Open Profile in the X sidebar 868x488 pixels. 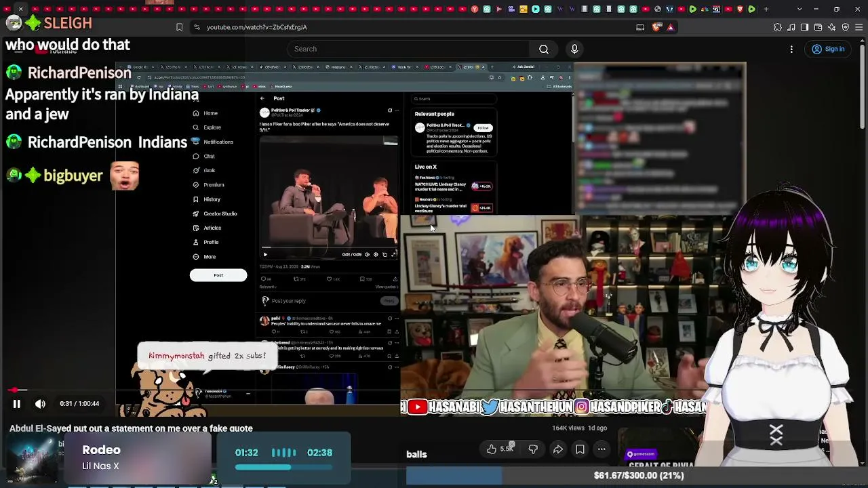[206, 242]
